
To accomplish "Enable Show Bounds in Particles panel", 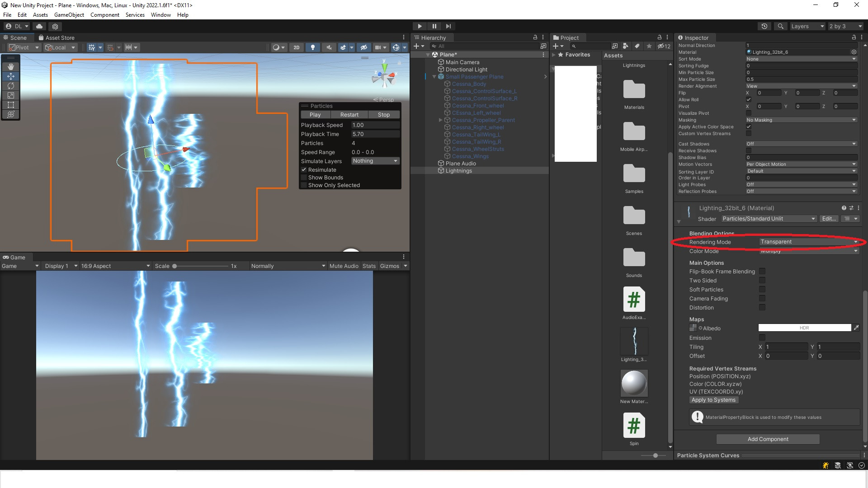I will pyautogui.click(x=304, y=178).
